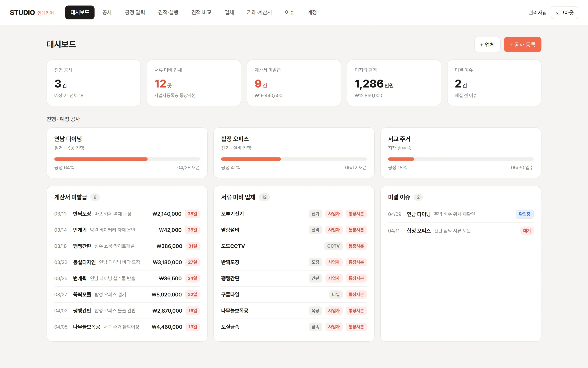
Task: Click the 통장사본 tag on 도도CCTV row
Action: 356,246
